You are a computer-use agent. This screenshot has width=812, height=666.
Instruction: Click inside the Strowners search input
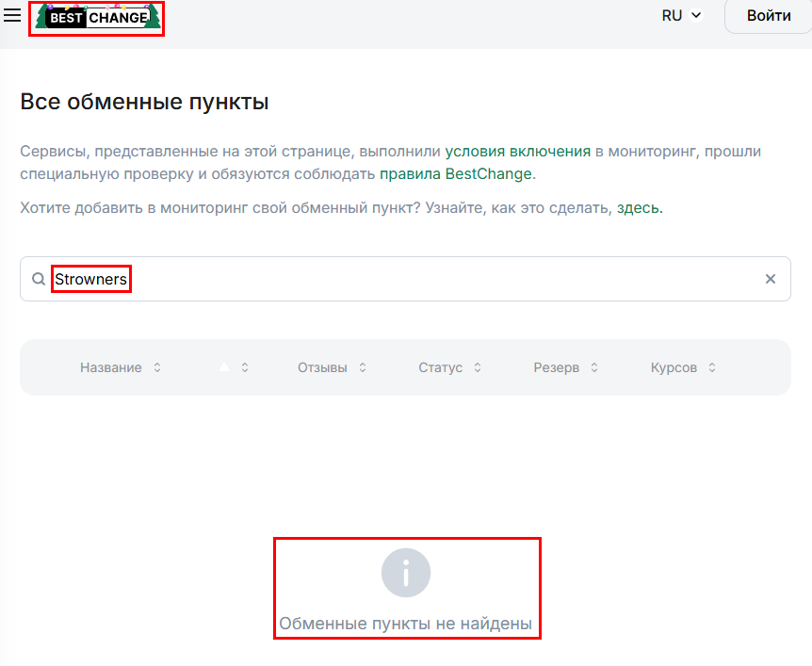coord(90,279)
